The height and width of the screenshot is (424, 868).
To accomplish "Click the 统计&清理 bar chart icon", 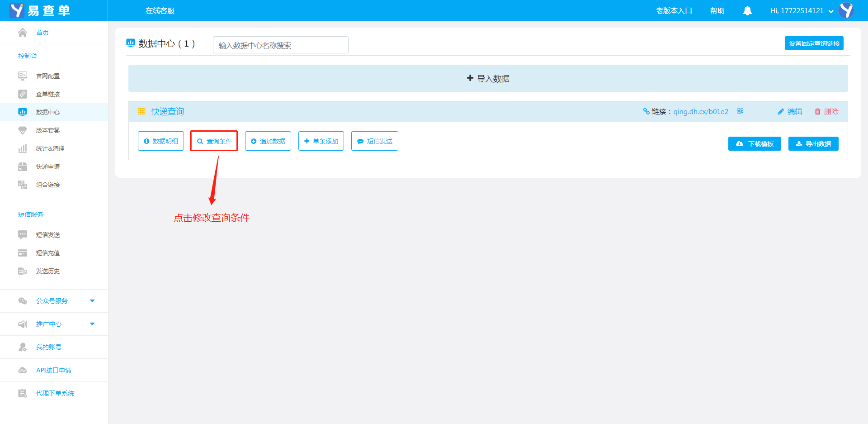I will pos(23,148).
